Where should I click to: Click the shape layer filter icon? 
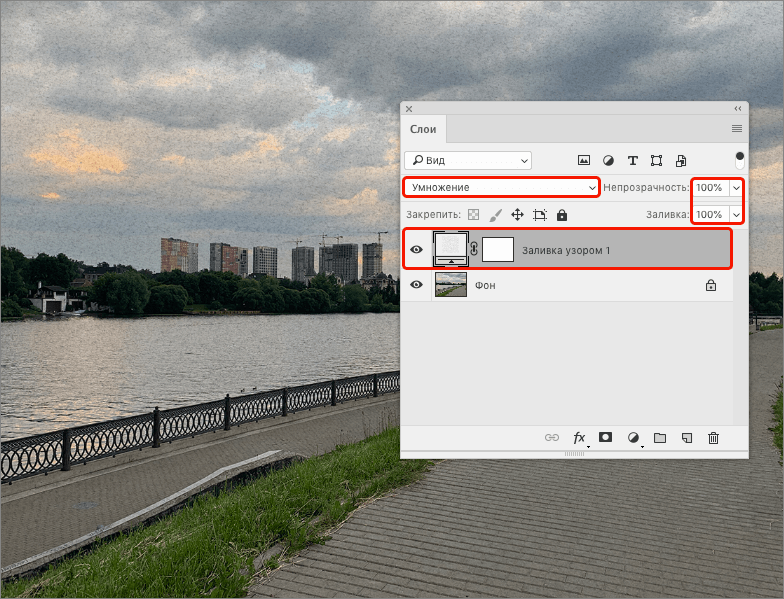[x=656, y=160]
